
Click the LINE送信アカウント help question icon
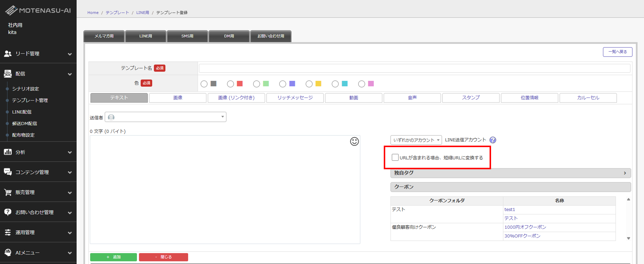493,140
